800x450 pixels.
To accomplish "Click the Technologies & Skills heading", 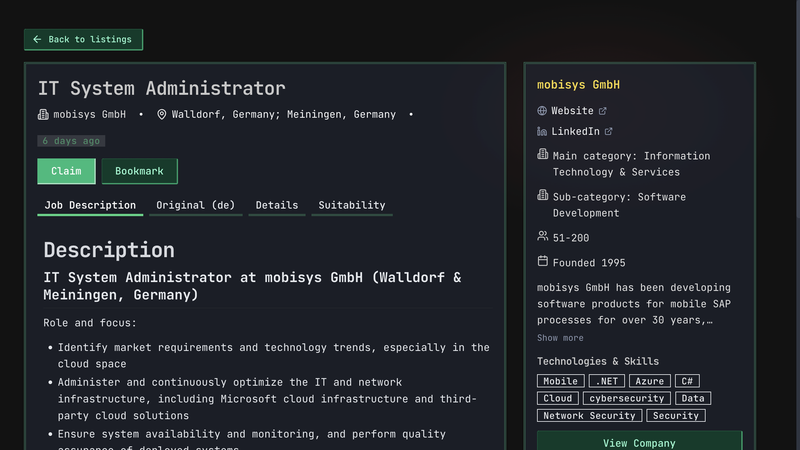I will click(597, 361).
